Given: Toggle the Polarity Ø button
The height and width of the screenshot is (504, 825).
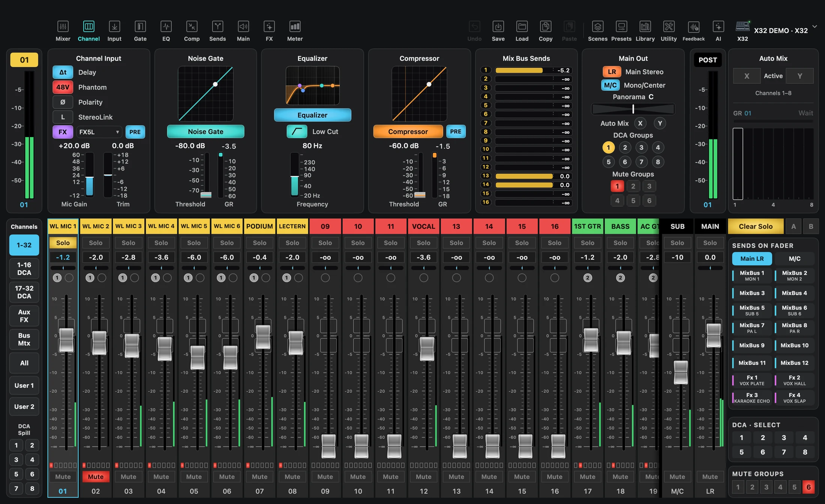Looking at the screenshot, I should coord(63,102).
